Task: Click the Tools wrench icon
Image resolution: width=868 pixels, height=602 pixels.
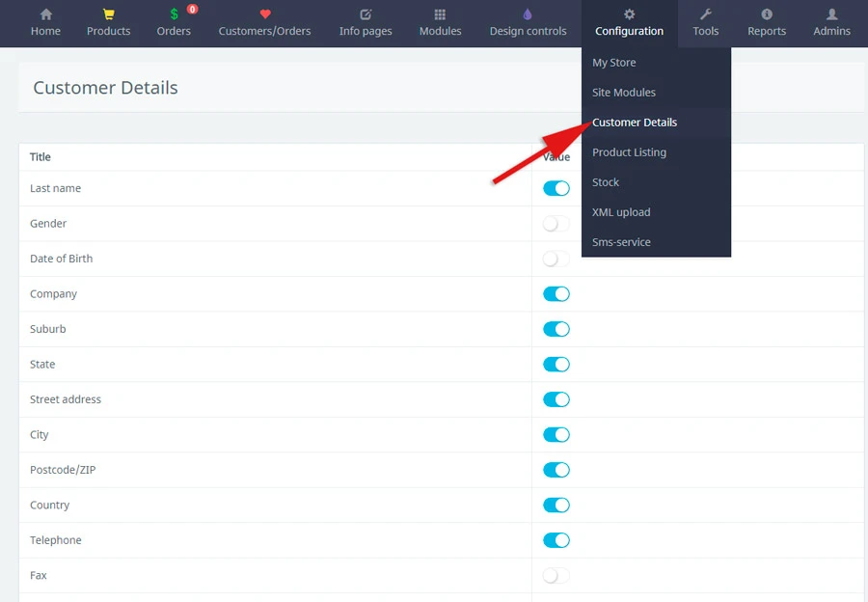Action: tap(705, 14)
